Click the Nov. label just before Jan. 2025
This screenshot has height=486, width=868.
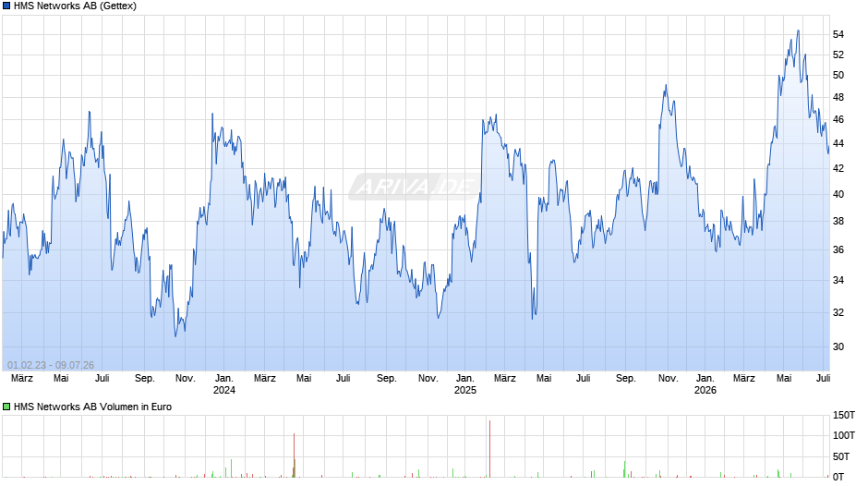click(428, 379)
